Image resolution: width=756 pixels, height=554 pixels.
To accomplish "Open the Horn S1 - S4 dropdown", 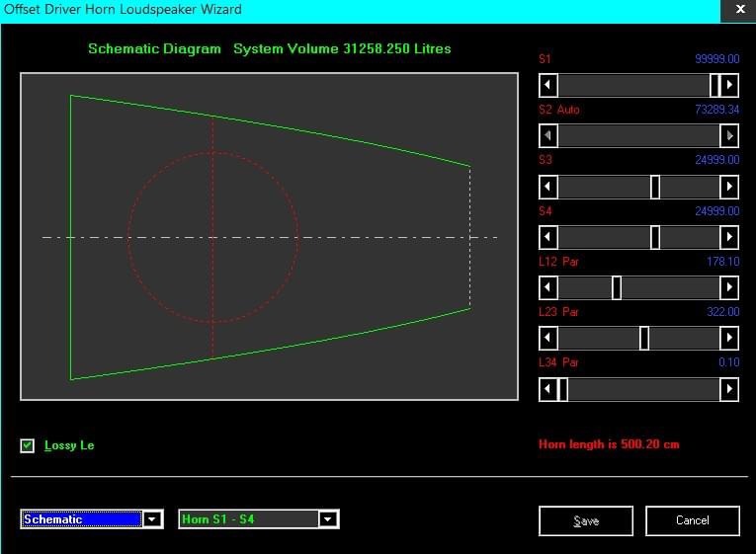I will (328, 519).
